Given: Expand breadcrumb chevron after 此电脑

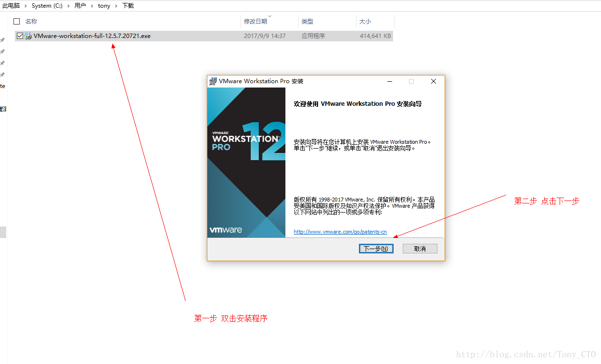Looking at the screenshot, I should tap(26, 6).
